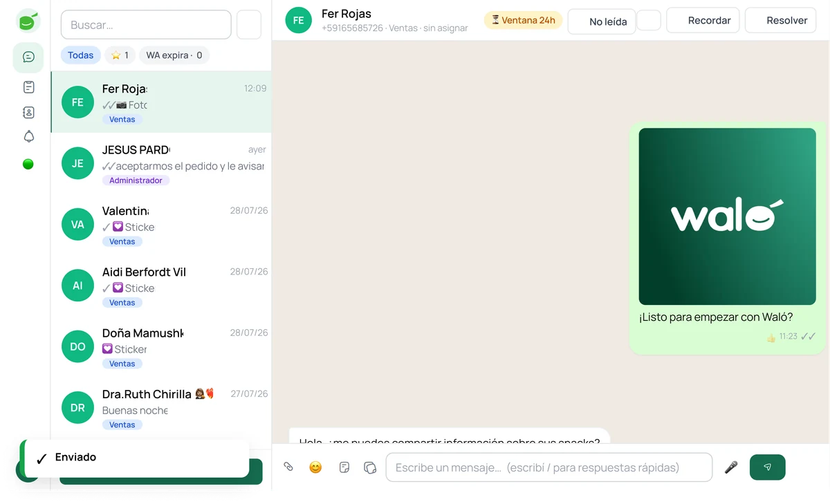Focus the Escribe un mensaje input
Image resolution: width=830 pixels, height=504 pixels.
coord(549,467)
